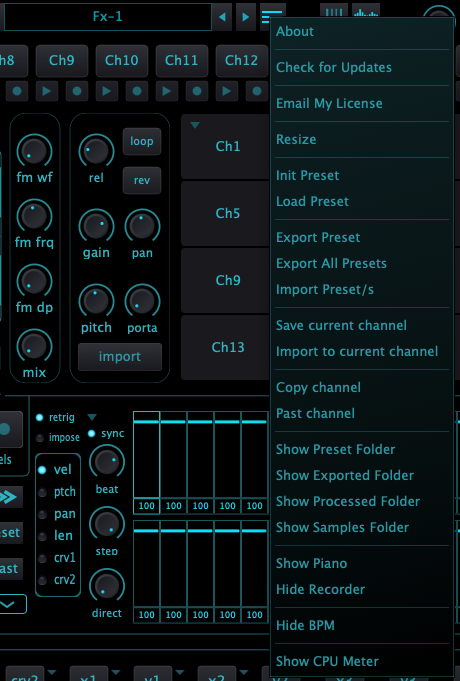Image resolution: width=460 pixels, height=681 pixels.
Task: Select the crv2 radio option
Action: [42, 580]
